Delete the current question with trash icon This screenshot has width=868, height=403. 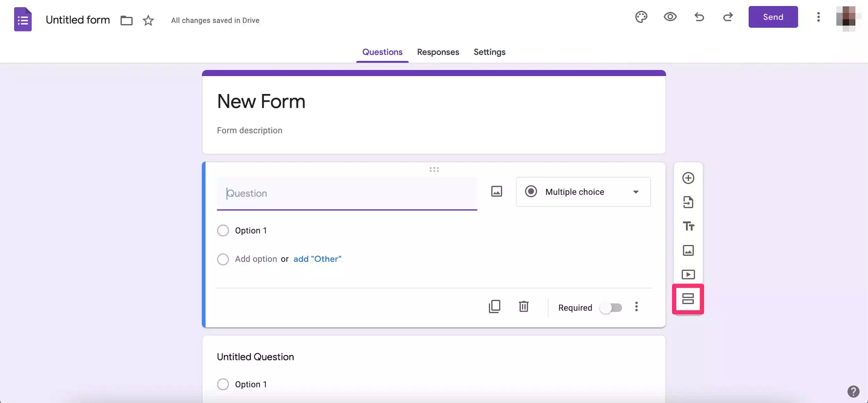tap(524, 307)
